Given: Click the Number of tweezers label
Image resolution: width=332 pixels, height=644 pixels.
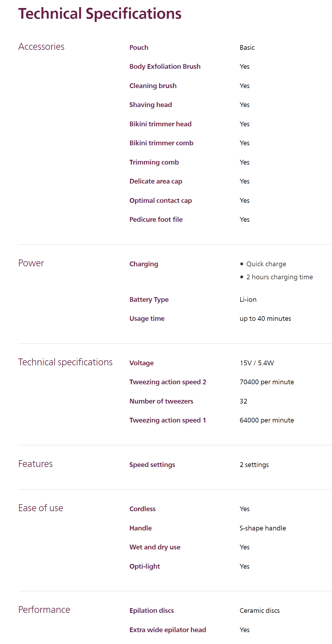Looking at the screenshot, I should 161,401.
